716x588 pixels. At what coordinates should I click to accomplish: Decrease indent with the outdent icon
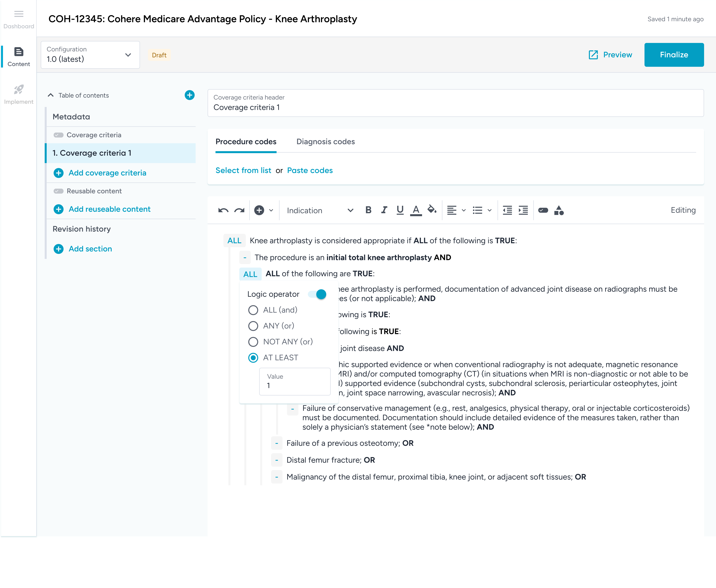pyautogui.click(x=507, y=210)
